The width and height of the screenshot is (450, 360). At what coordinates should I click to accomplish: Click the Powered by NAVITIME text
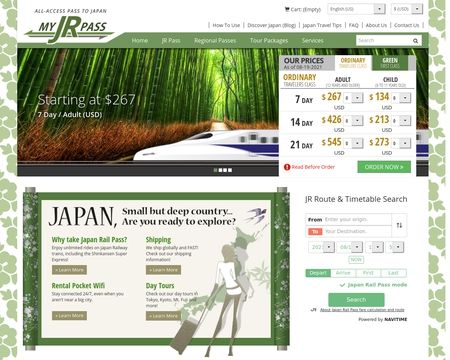pyautogui.click(x=383, y=319)
